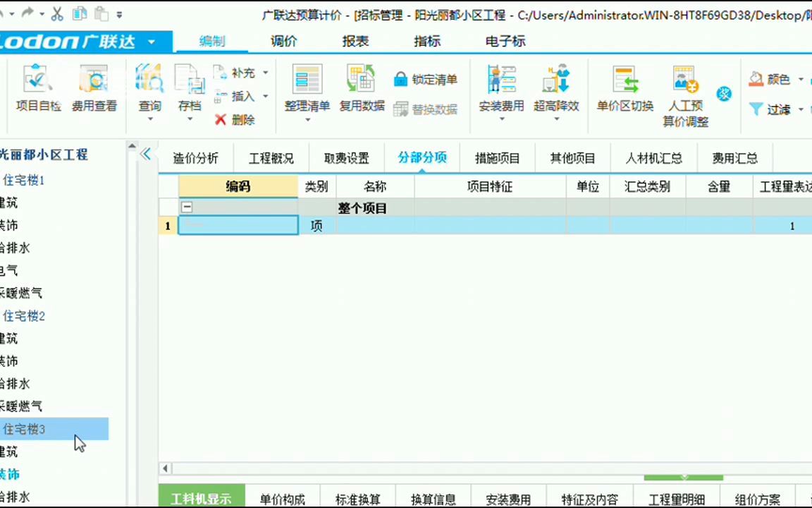
Task: Collapse the 整个项目 row
Action: tap(187, 207)
